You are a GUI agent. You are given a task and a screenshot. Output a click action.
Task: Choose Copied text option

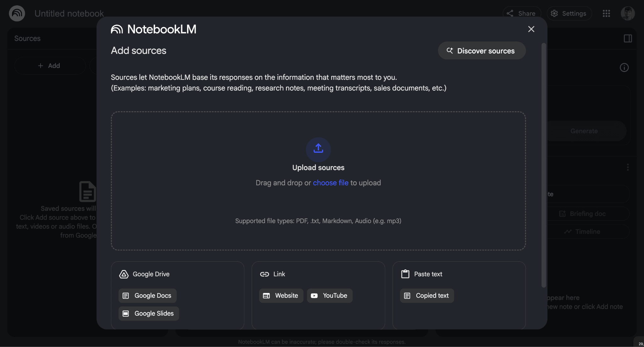point(427,296)
